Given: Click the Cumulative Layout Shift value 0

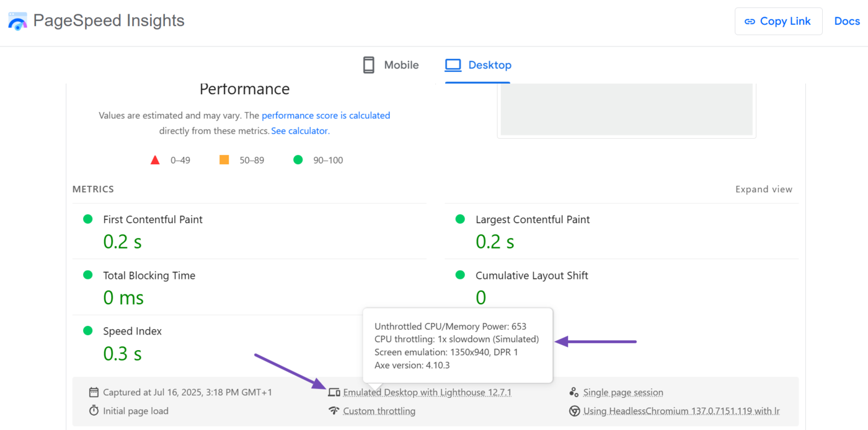Looking at the screenshot, I should 481,297.
